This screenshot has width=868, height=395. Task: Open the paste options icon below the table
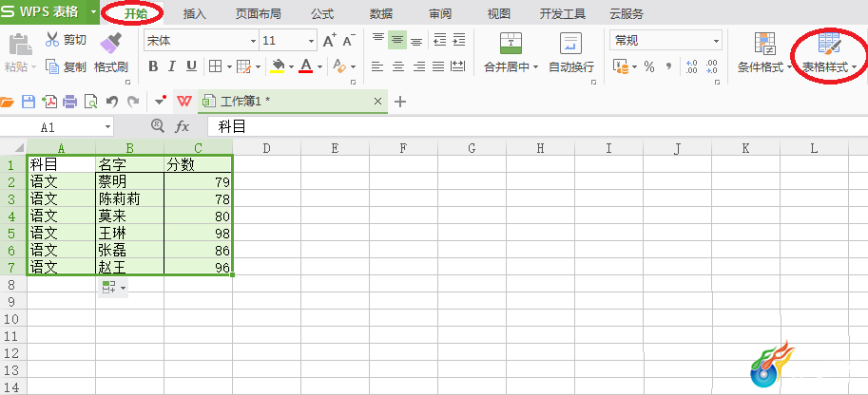(x=113, y=287)
